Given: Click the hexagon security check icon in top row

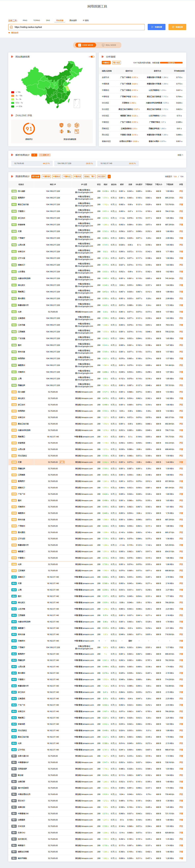Looking at the screenshot, I should (69, 125).
